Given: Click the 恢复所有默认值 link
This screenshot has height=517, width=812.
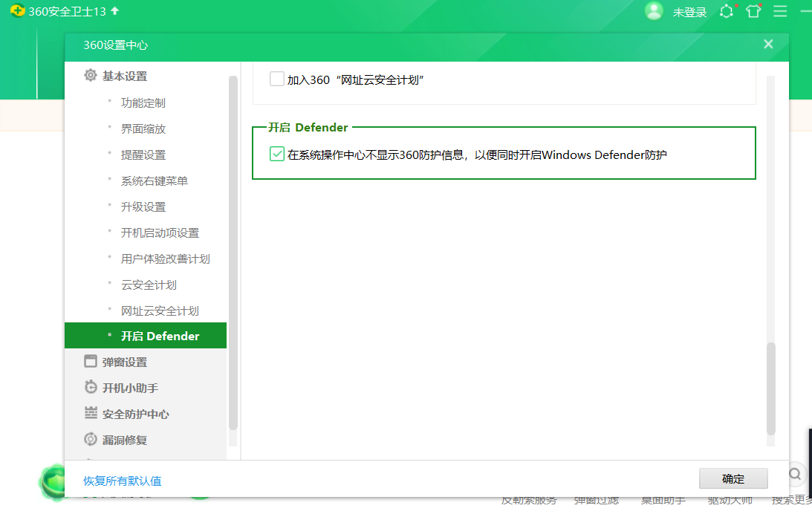Looking at the screenshot, I should pos(123,481).
